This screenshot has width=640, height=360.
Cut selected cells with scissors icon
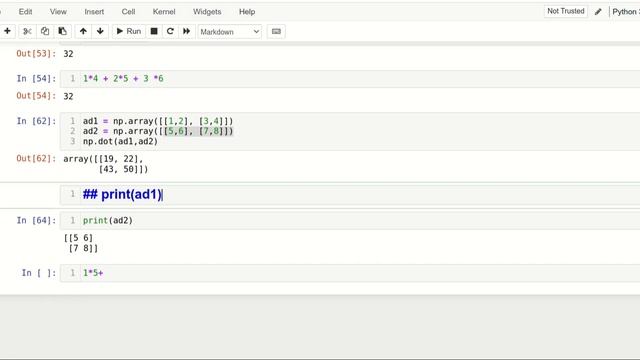coord(27,31)
